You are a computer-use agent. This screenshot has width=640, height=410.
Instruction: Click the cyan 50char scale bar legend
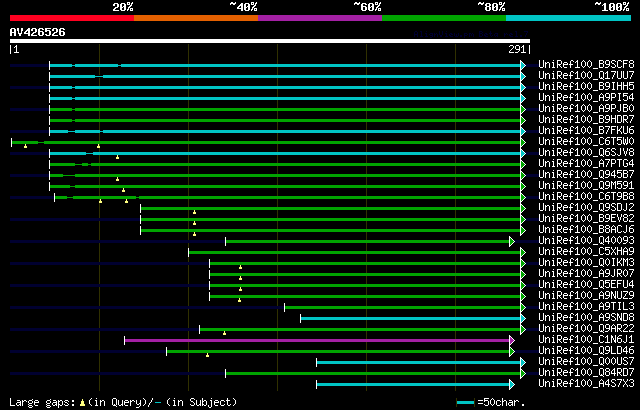click(x=465, y=403)
